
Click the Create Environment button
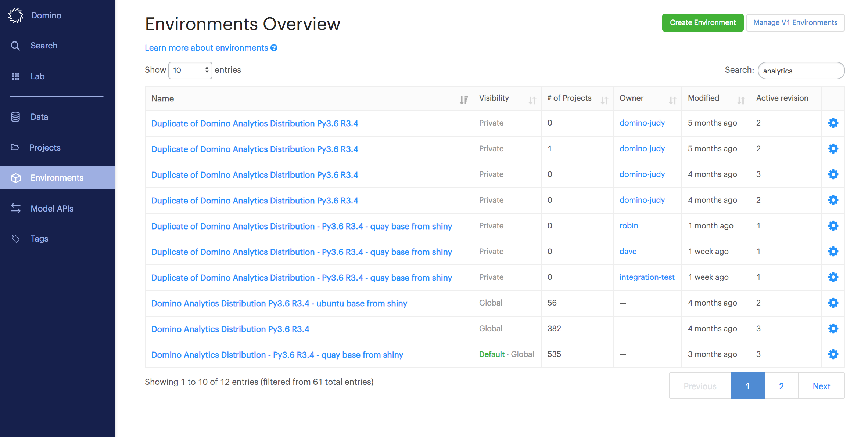(703, 23)
